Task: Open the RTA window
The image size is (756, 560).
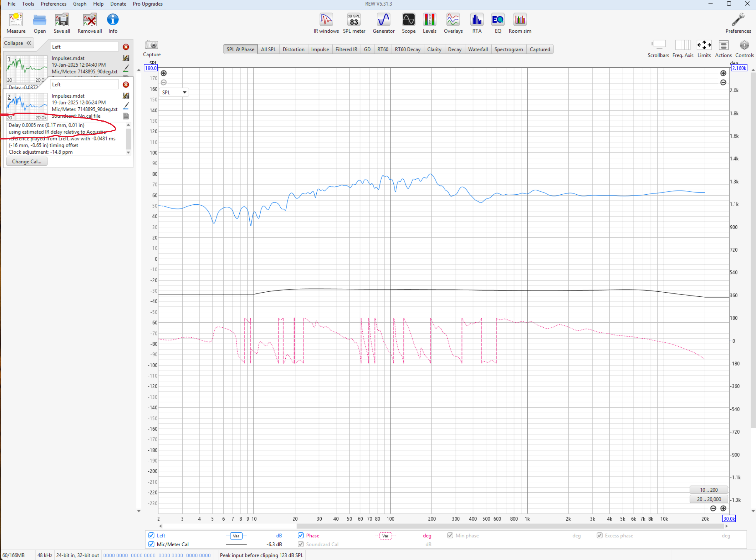Action: pyautogui.click(x=477, y=23)
